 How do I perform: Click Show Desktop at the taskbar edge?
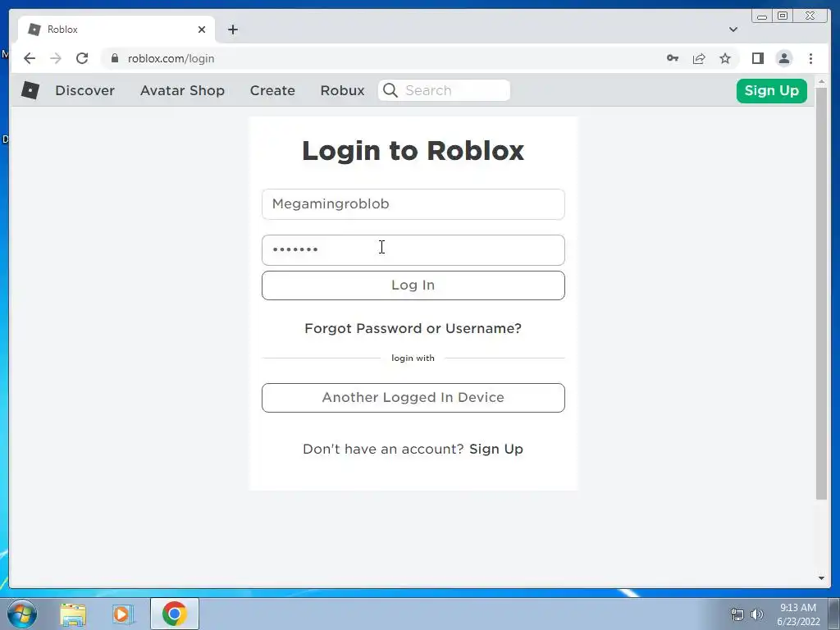click(x=834, y=614)
